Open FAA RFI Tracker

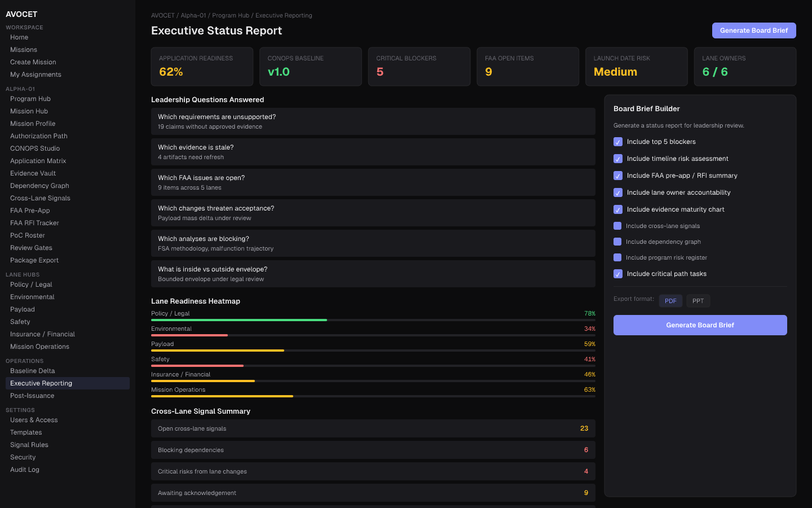click(68, 223)
